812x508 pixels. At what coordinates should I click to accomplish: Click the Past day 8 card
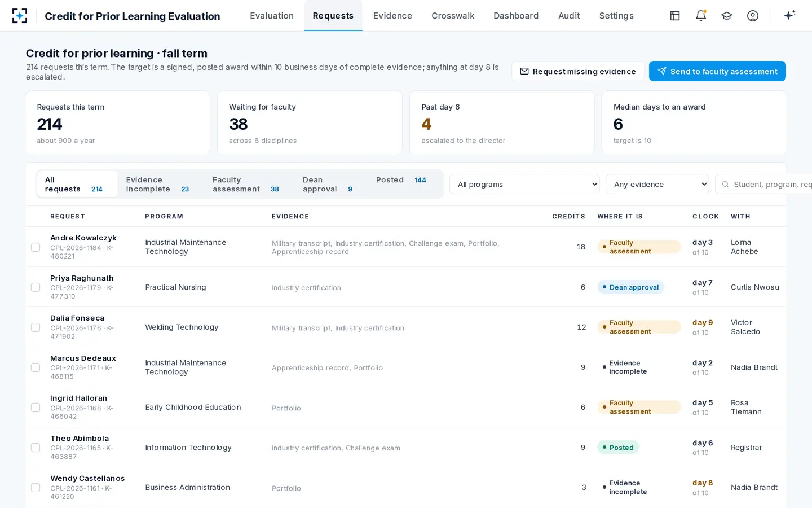coord(502,123)
